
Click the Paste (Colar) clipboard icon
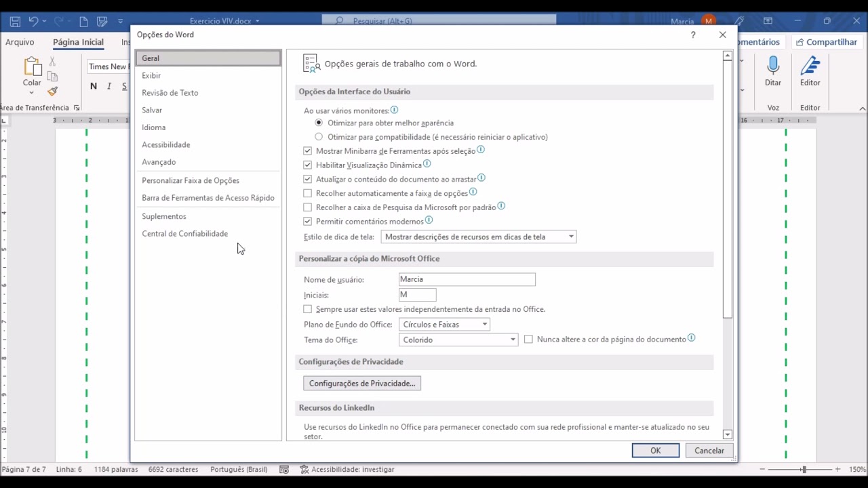32,66
